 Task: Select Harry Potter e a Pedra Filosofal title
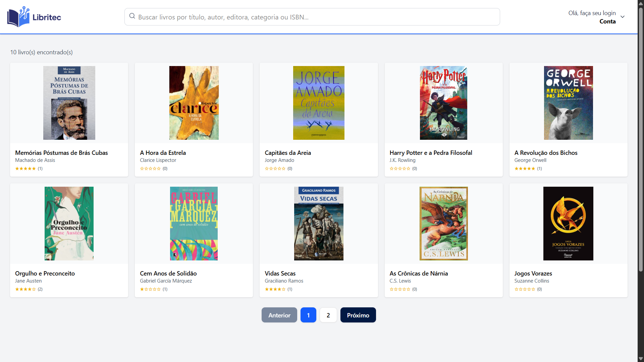pyautogui.click(x=431, y=153)
